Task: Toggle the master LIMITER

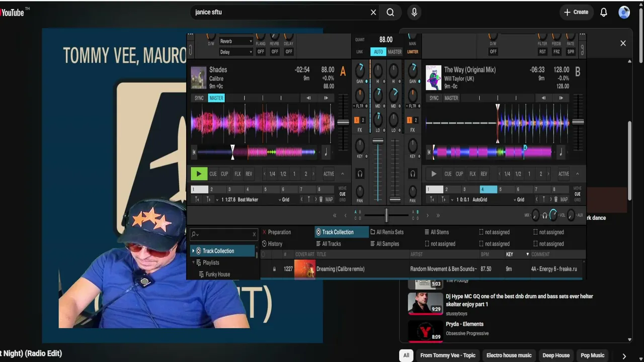Action: [413, 52]
